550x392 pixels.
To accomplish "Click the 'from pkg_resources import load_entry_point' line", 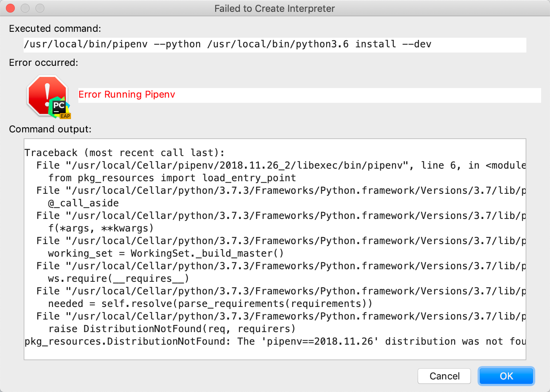I will point(172,178).
